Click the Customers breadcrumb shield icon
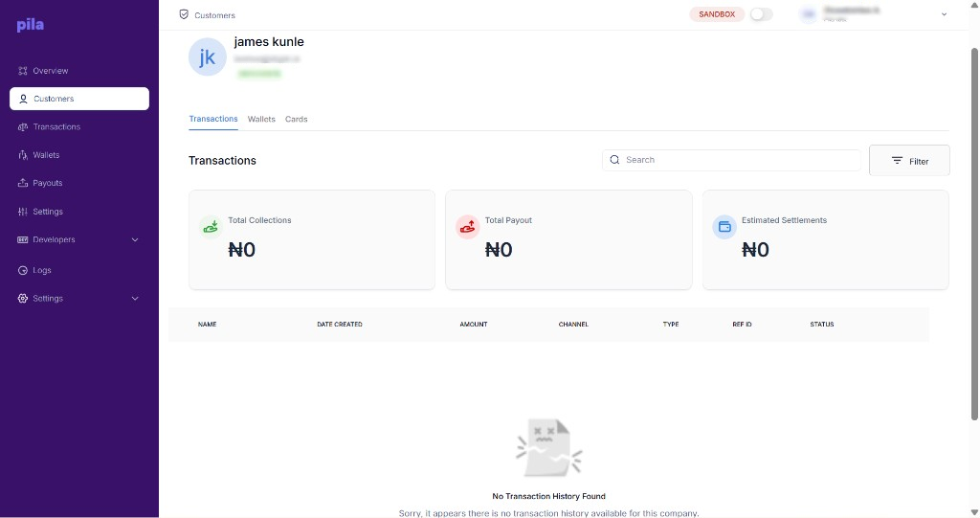The image size is (980, 518). coord(184,14)
